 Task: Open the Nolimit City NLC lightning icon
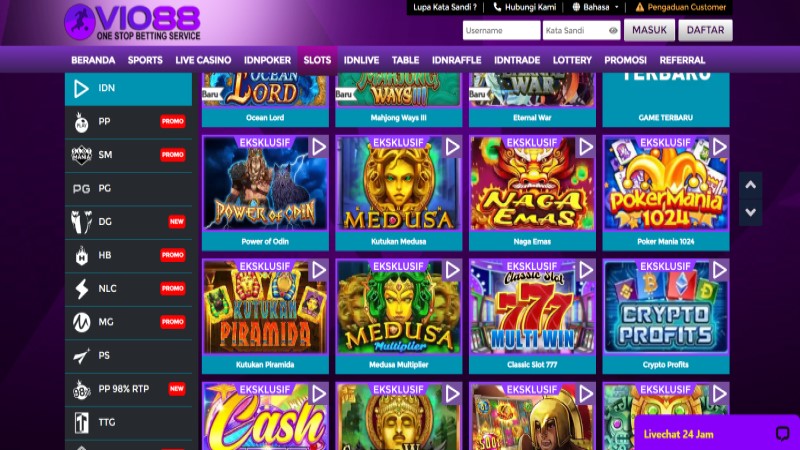[81, 289]
